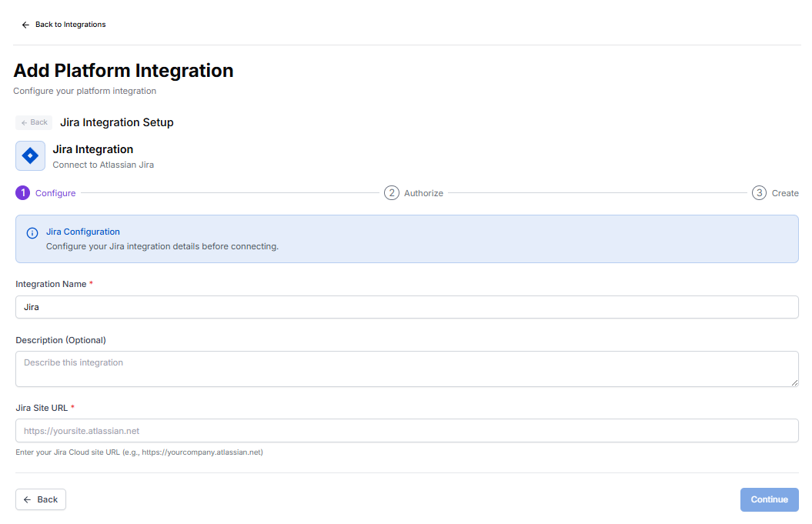The image size is (812, 524).
Task: Click the Connect to Atlassian Jira subtitle
Action: [103, 165]
